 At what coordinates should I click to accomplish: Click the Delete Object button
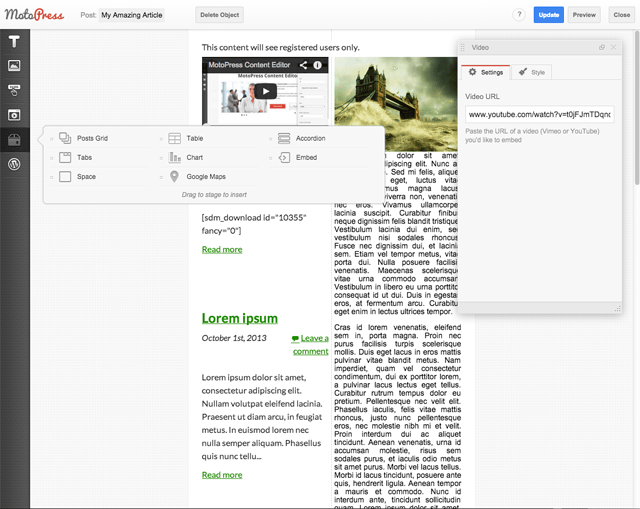click(220, 15)
